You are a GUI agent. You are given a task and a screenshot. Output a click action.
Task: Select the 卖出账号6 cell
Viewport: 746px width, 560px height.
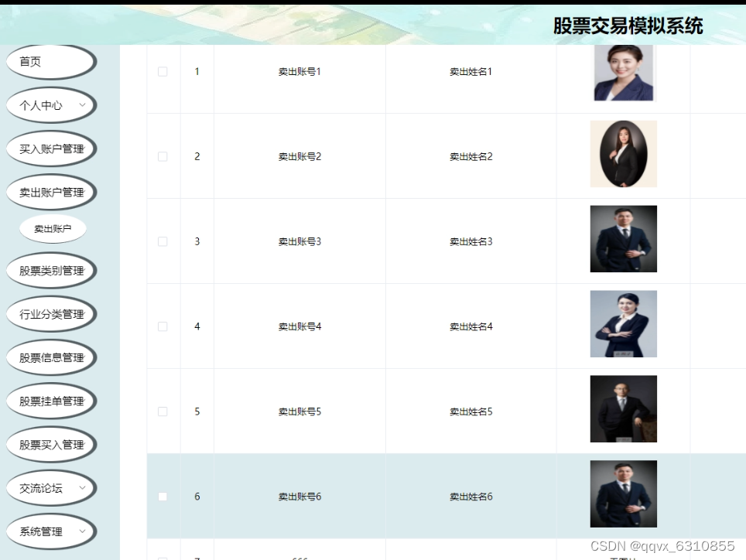point(299,497)
